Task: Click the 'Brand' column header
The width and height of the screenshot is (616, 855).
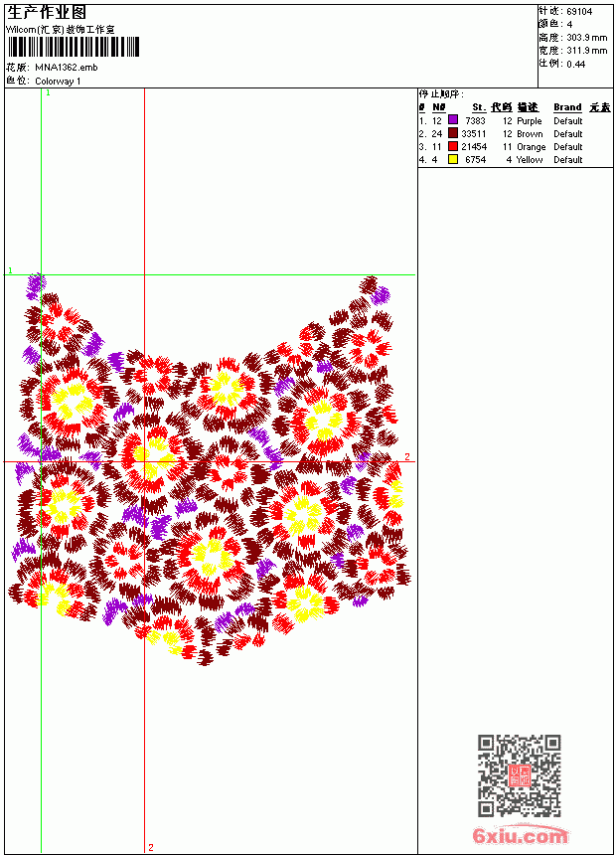Action: coord(567,107)
